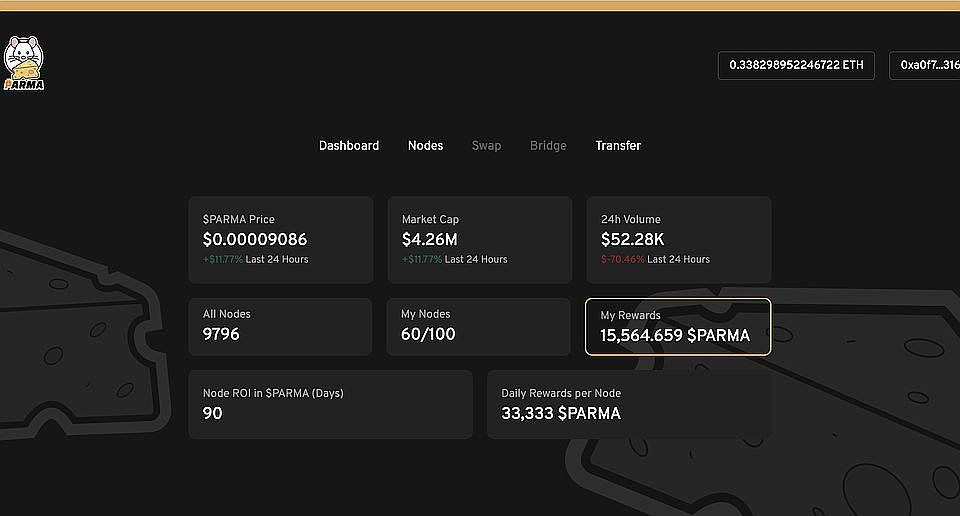This screenshot has height=516, width=960.
Task: Open the Dashboard tab
Action: pyautogui.click(x=349, y=146)
